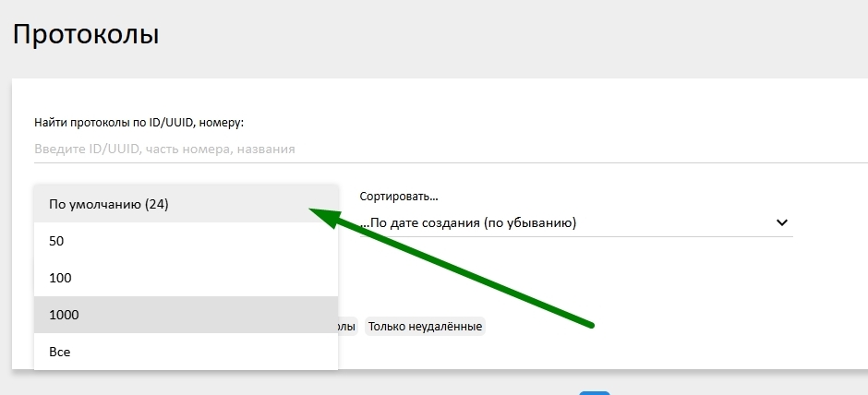This screenshot has height=395, width=868.
Task: Toggle the partly hidden chip ending in 'олы'
Action: (347, 327)
